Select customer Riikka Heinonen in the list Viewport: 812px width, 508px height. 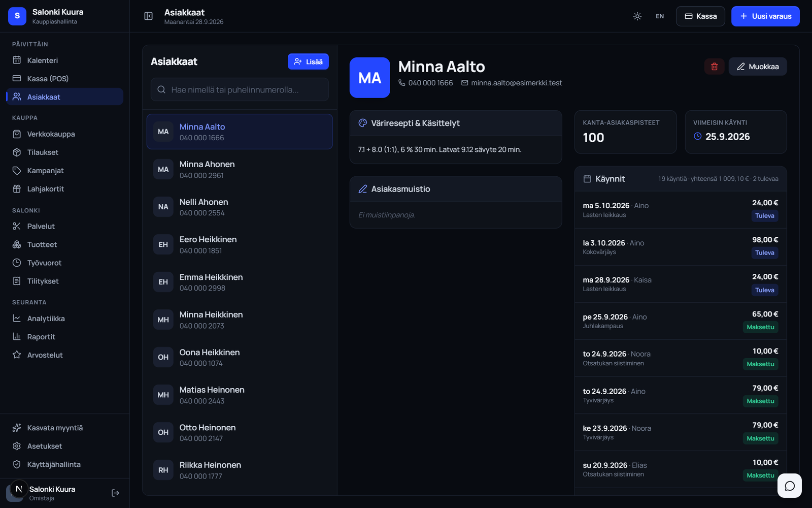click(x=240, y=470)
